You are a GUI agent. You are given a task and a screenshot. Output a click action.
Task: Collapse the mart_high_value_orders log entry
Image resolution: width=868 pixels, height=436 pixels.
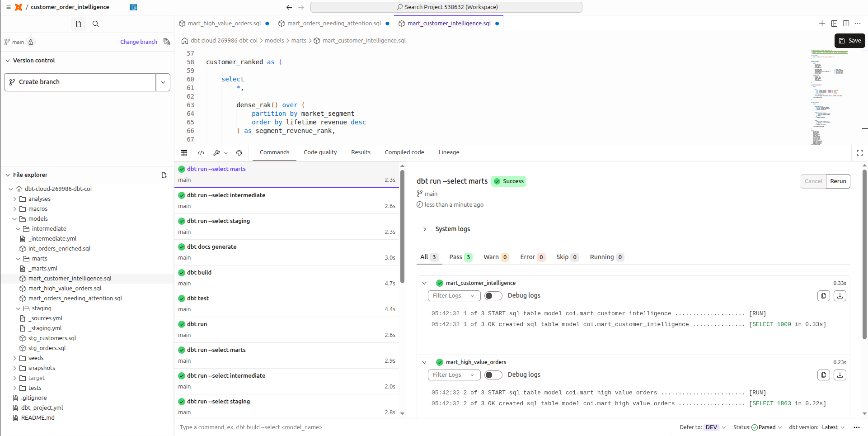pos(424,362)
